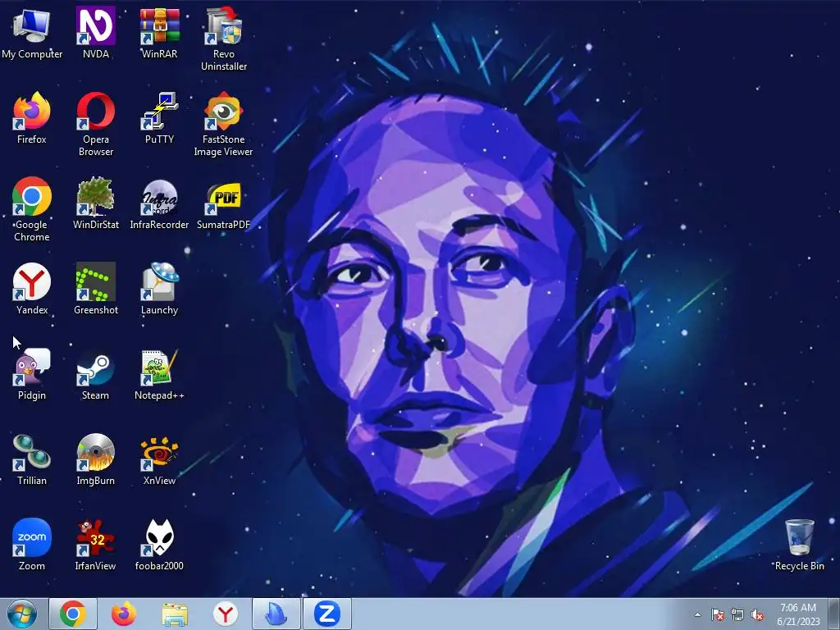Open Firefox desktop shortcut
The width and height of the screenshot is (840, 630).
[x=32, y=118]
